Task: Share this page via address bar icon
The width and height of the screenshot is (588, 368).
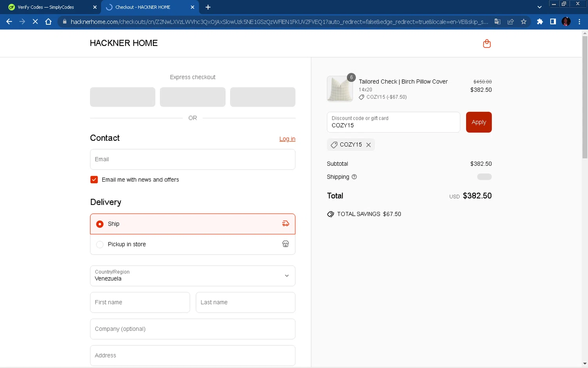Action: point(510,22)
